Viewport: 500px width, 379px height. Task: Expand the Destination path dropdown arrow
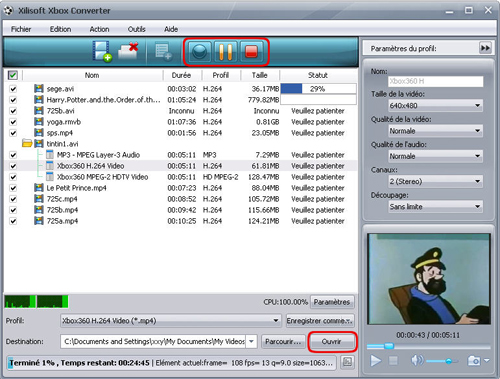(x=251, y=341)
